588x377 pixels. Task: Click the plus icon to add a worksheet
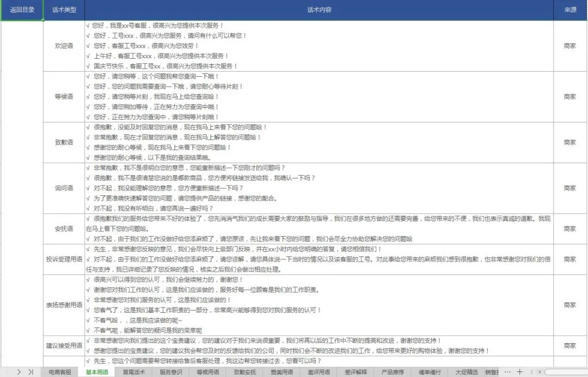[x=520, y=372]
